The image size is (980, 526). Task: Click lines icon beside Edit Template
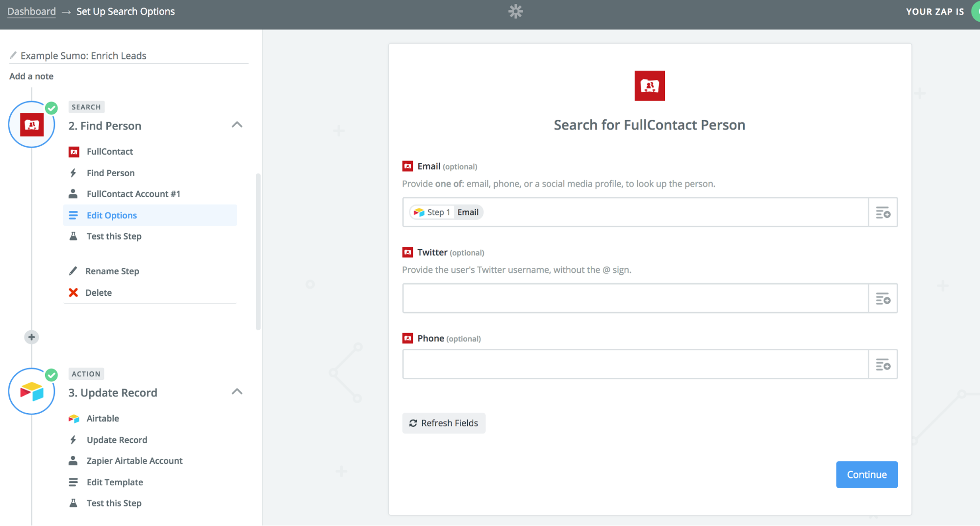(x=73, y=482)
